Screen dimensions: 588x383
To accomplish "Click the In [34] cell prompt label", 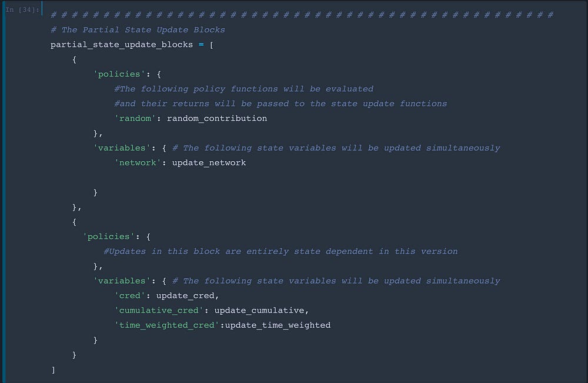I will point(22,9).
